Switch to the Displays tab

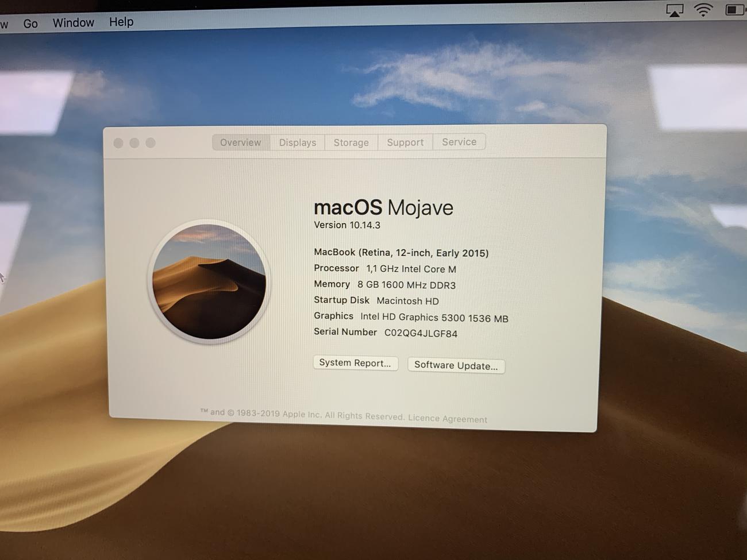(x=298, y=142)
